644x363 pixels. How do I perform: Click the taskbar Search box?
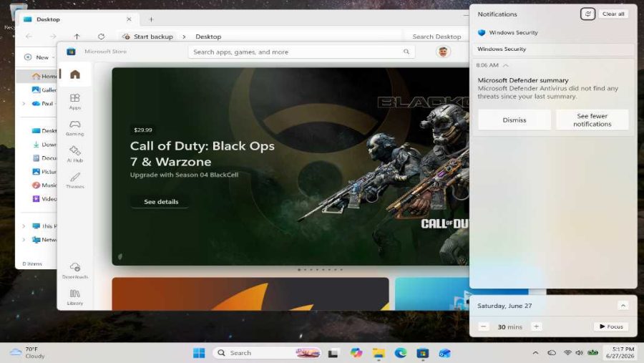[x=267, y=353]
